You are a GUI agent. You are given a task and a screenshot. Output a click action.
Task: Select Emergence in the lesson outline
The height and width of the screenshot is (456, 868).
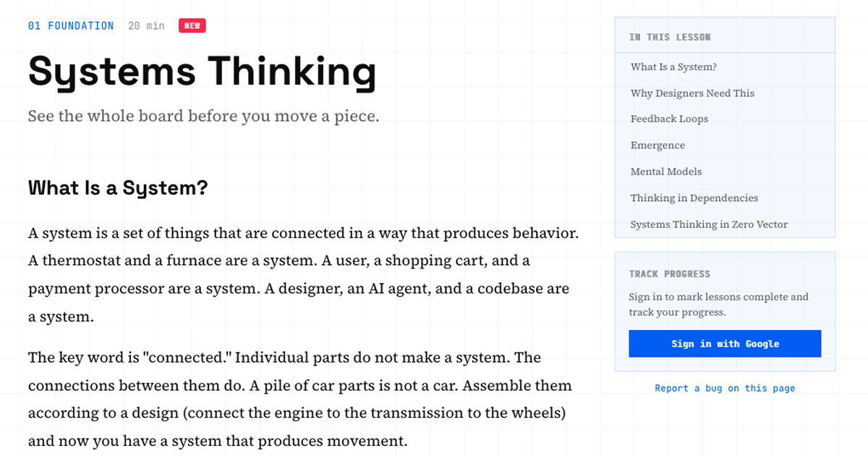658,145
